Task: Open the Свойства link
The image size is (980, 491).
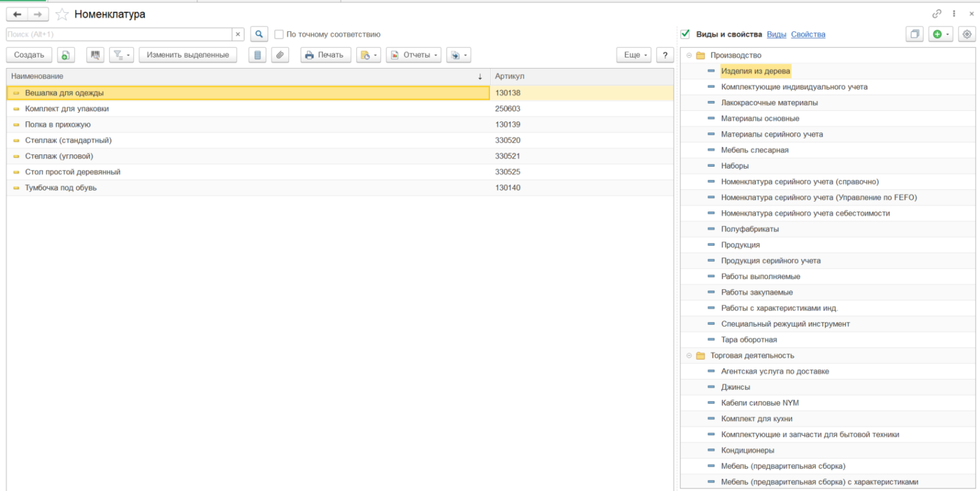Action: [x=808, y=35]
